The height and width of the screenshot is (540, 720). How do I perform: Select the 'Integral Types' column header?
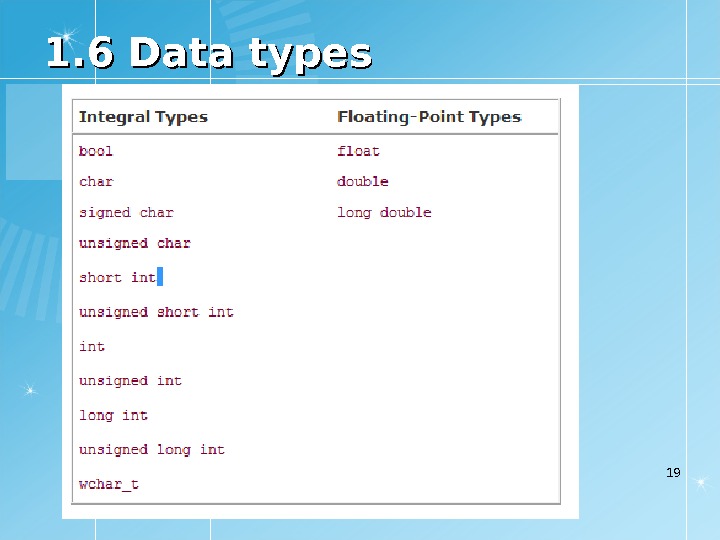point(143,117)
